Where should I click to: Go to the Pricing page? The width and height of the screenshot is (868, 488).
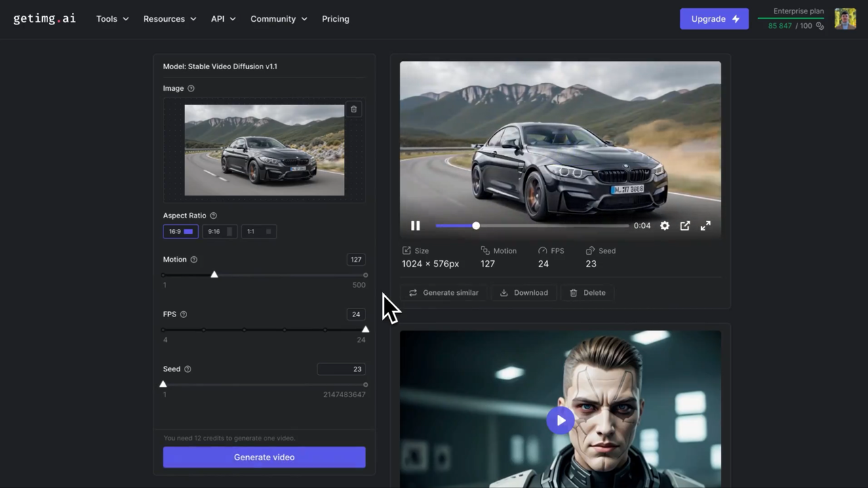335,18
